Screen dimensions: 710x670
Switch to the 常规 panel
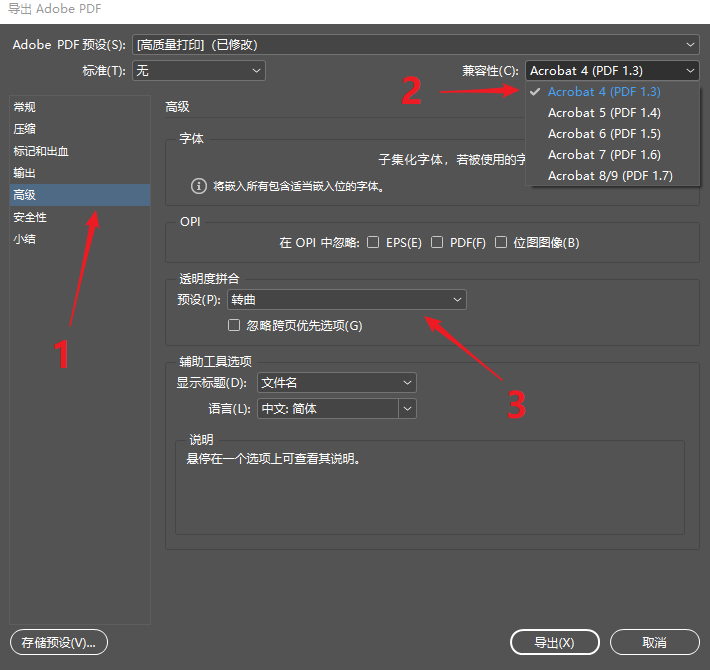coord(26,107)
